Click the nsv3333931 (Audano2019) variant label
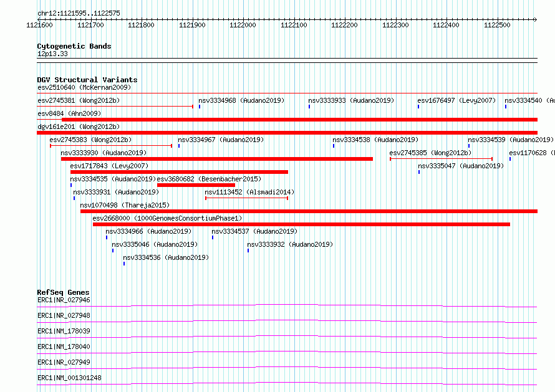Image resolution: width=555 pixels, height=392 pixels. (x=116, y=192)
